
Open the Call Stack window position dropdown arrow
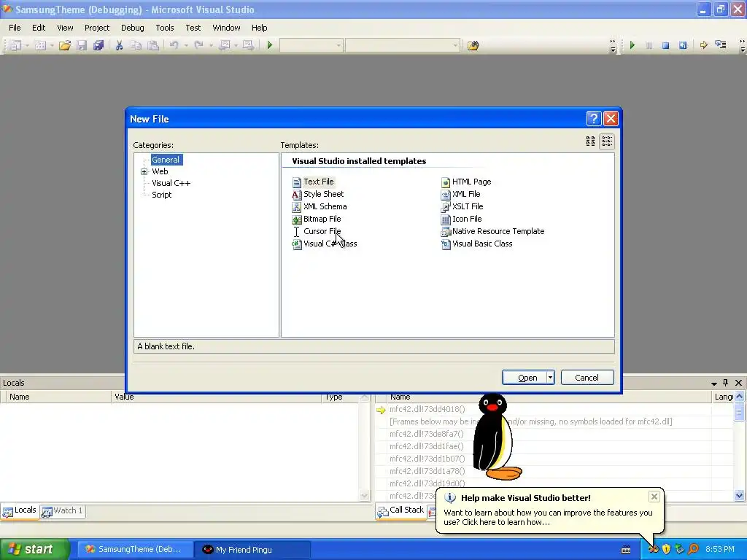(x=713, y=384)
